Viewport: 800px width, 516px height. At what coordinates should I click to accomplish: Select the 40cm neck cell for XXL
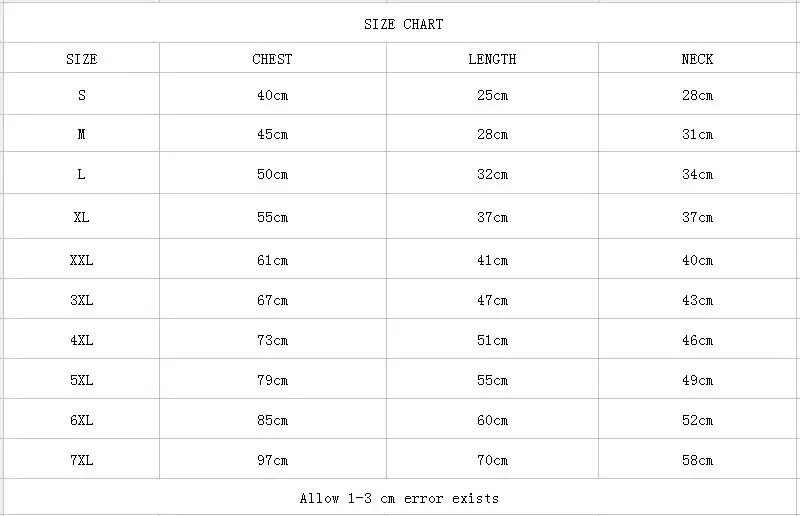tap(697, 259)
